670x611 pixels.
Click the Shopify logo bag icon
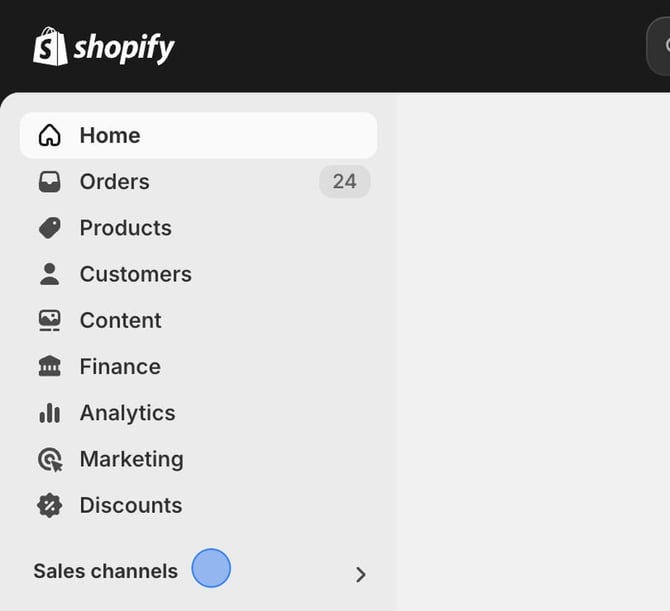(50, 47)
